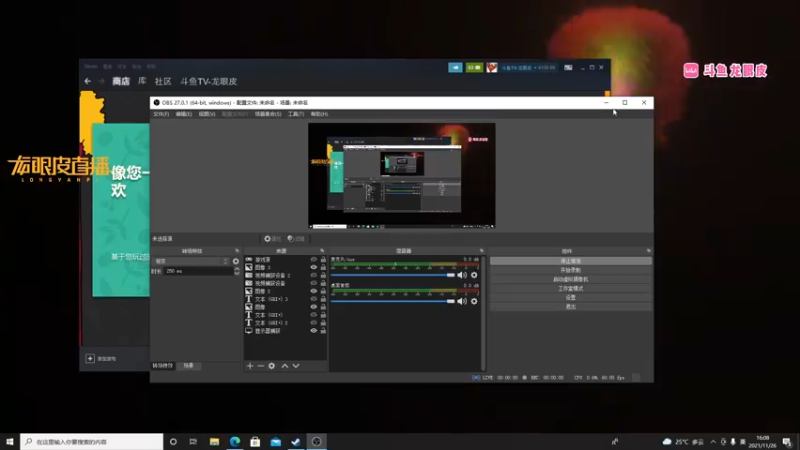This screenshot has height=450, width=800.
Task: Click Steam's blue broadcast icon
Action: 455,67
